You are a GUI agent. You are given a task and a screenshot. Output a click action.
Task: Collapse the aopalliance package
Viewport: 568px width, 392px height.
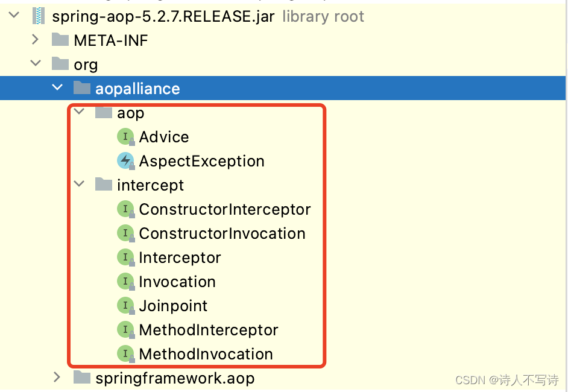click(x=57, y=87)
